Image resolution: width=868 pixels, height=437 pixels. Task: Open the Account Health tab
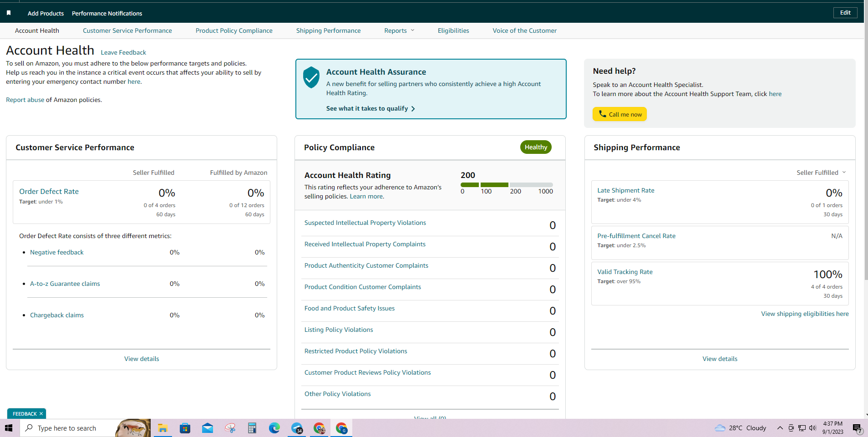pyautogui.click(x=37, y=30)
